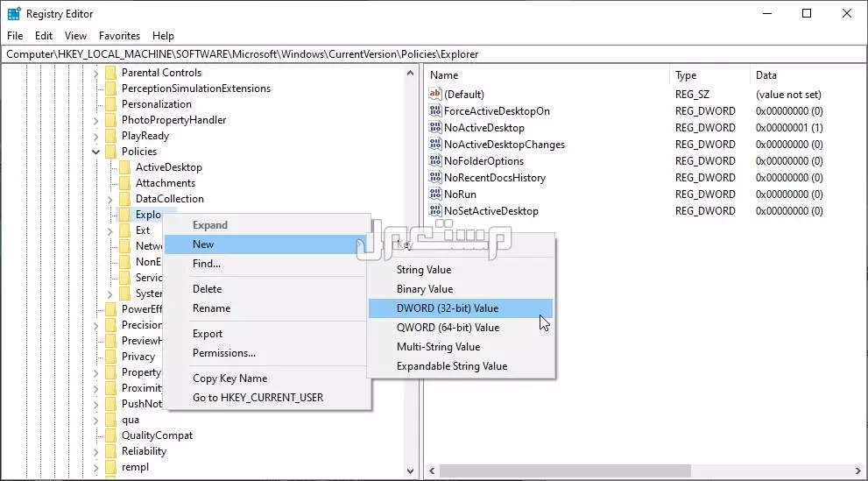Click the horizontal scroll left arrow

coord(433,471)
